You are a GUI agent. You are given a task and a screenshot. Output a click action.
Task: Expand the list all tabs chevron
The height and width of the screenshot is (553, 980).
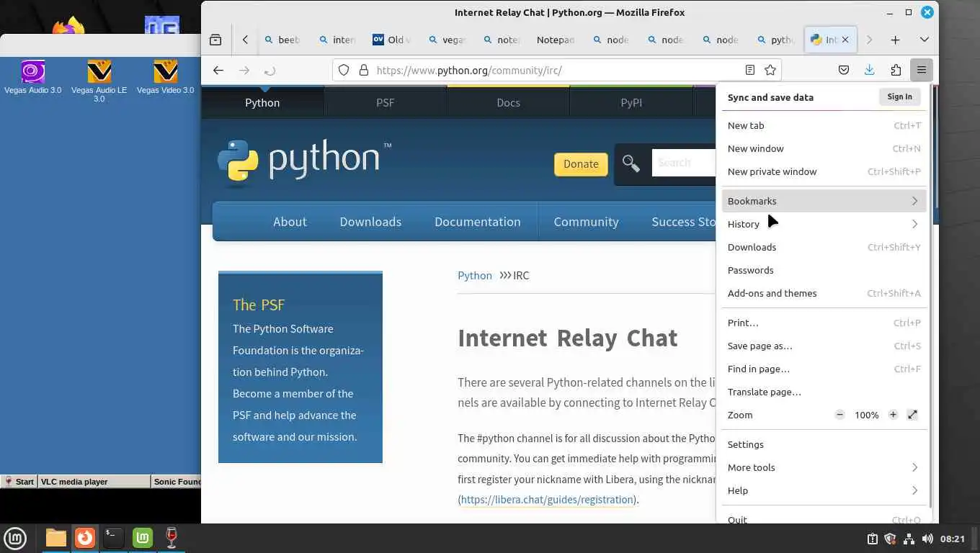point(924,40)
